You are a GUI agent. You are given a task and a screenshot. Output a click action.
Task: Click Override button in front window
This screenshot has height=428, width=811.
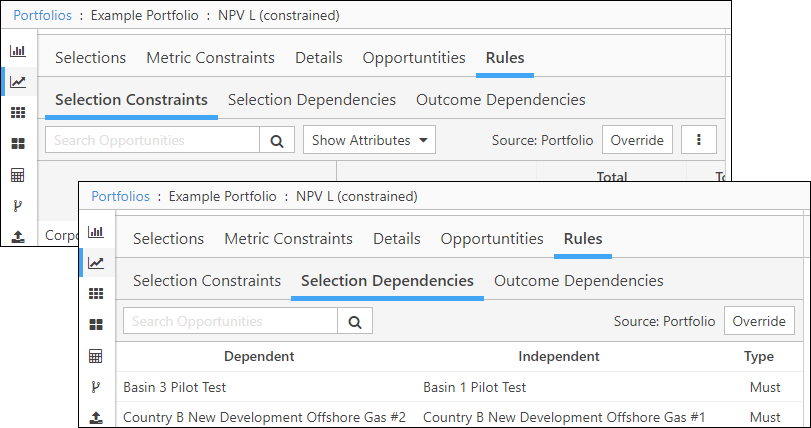[759, 321]
